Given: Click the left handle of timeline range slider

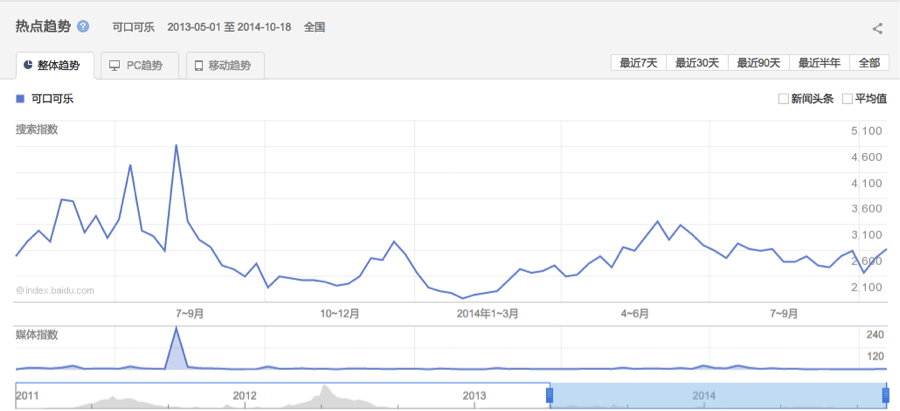Looking at the screenshot, I should [549, 396].
